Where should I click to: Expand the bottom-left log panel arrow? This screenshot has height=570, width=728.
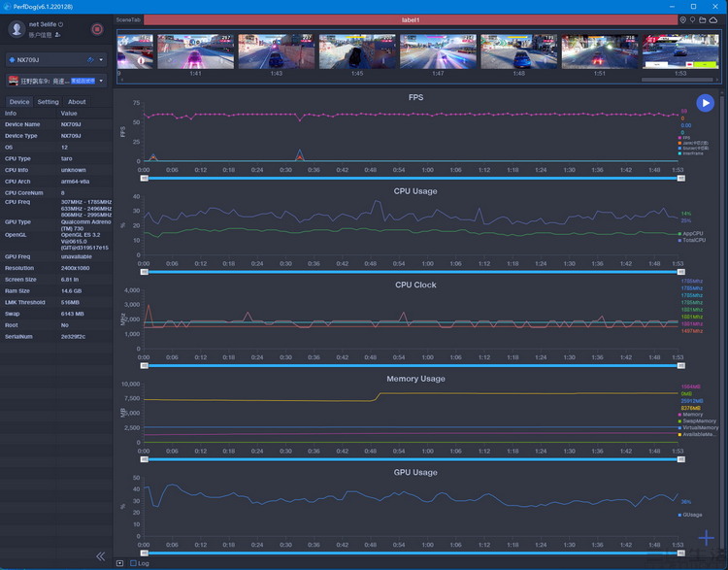coord(120,563)
